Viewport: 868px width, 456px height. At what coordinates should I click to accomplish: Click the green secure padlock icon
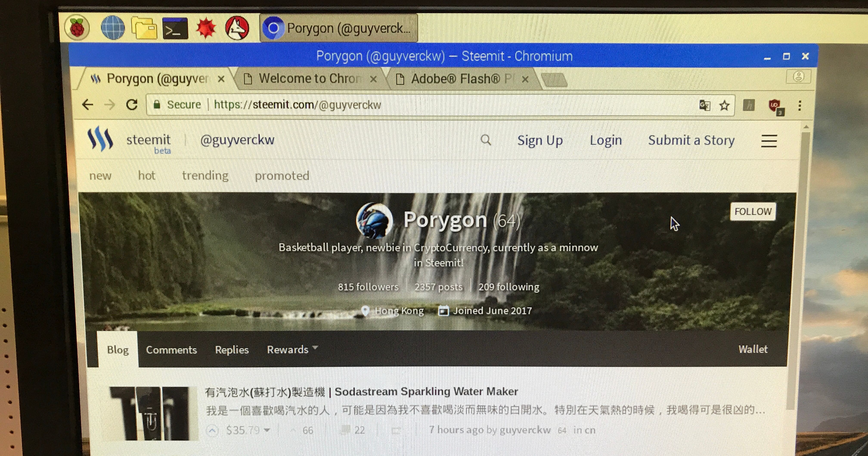click(x=157, y=104)
